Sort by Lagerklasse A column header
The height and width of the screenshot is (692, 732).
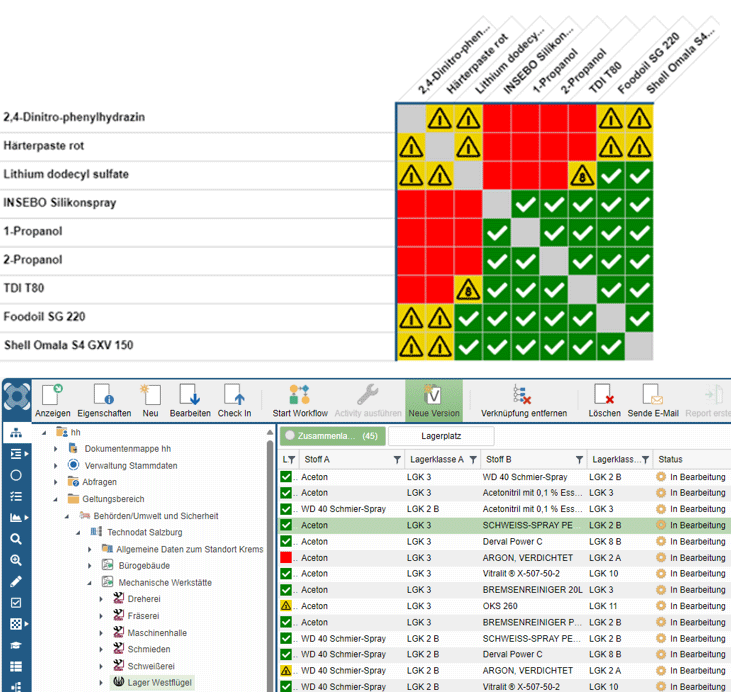[x=436, y=459]
